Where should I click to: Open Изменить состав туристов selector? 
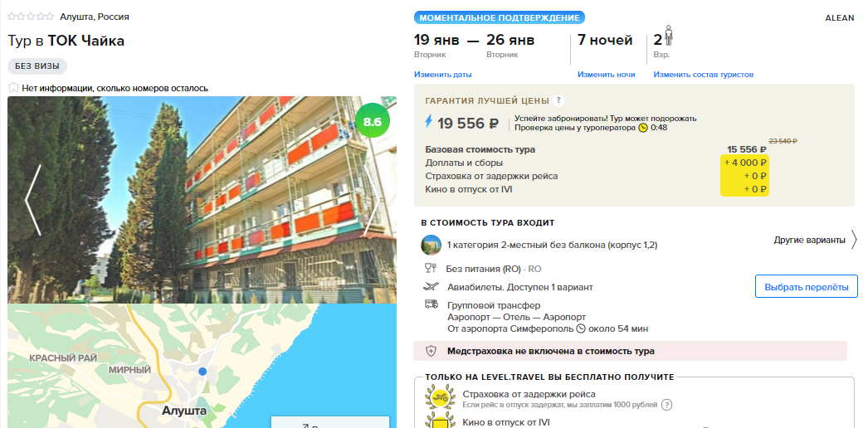(x=703, y=75)
